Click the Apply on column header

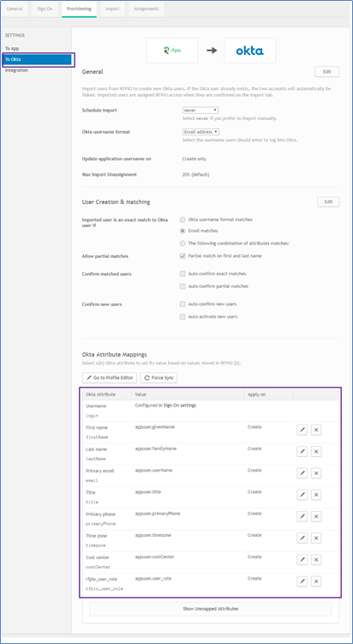pos(255,394)
